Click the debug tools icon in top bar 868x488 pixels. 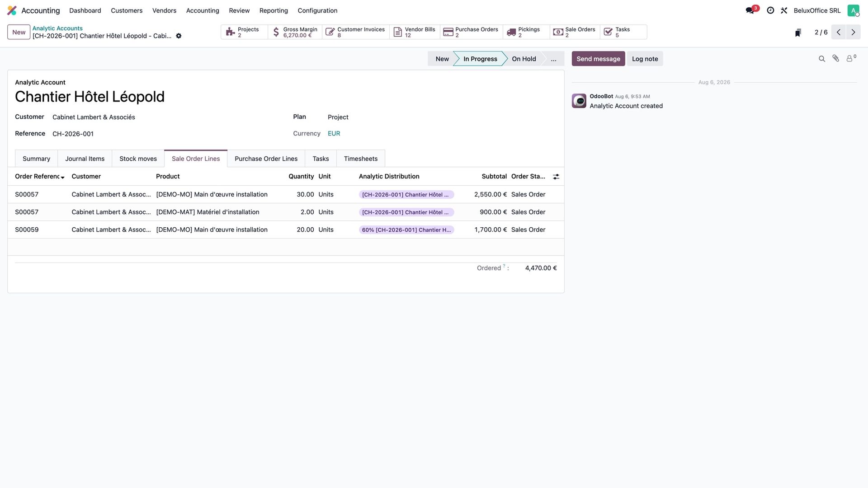pos(784,10)
